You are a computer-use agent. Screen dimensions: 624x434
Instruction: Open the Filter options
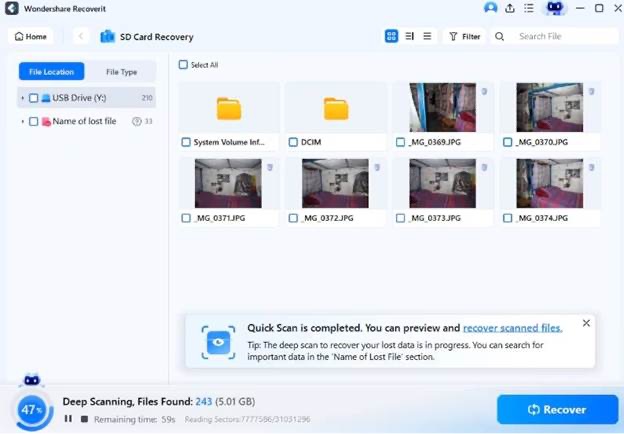click(464, 37)
